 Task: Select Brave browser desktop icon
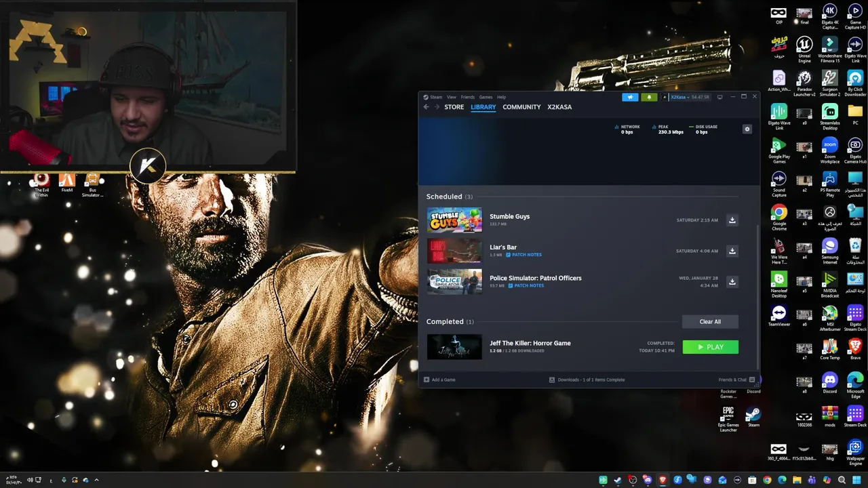855,350
